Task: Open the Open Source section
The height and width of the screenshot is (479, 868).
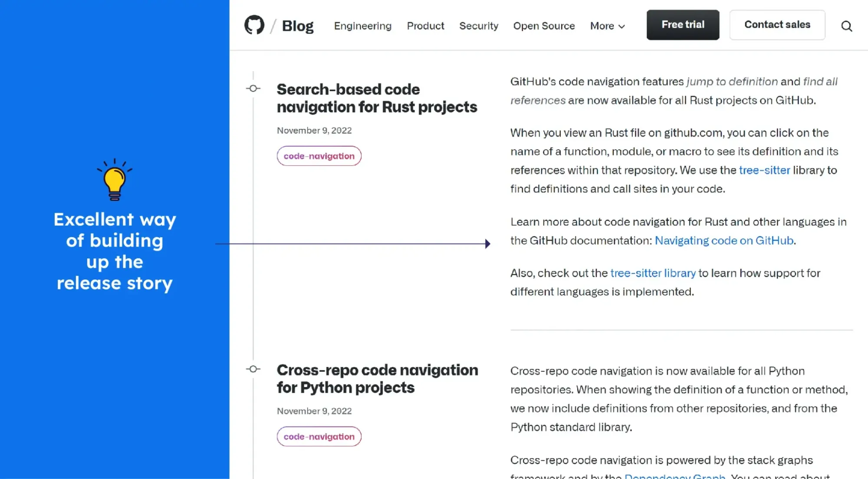Action: point(544,26)
